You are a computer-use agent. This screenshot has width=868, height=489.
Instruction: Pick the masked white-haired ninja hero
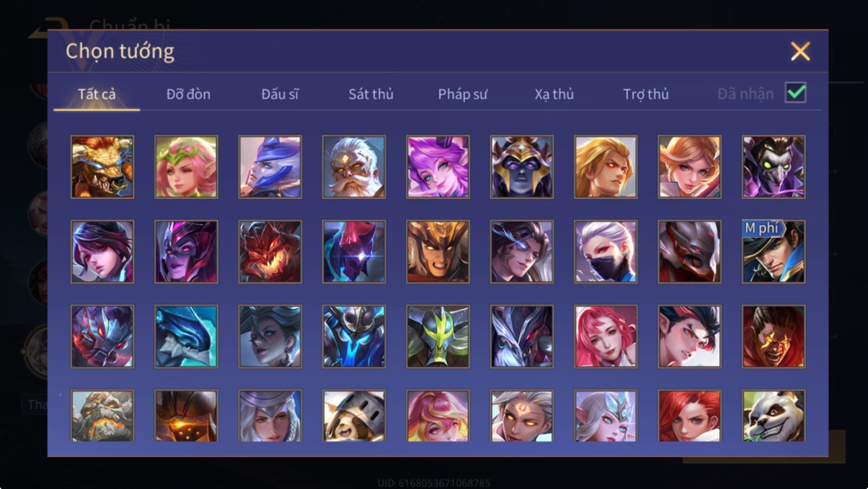(x=605, y=252)
